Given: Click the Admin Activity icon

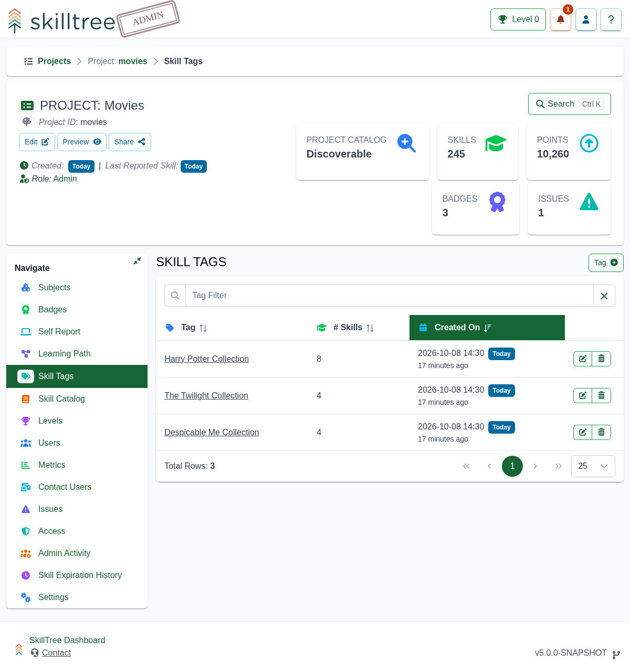Looking at the screenshot, I should (26, 553).
